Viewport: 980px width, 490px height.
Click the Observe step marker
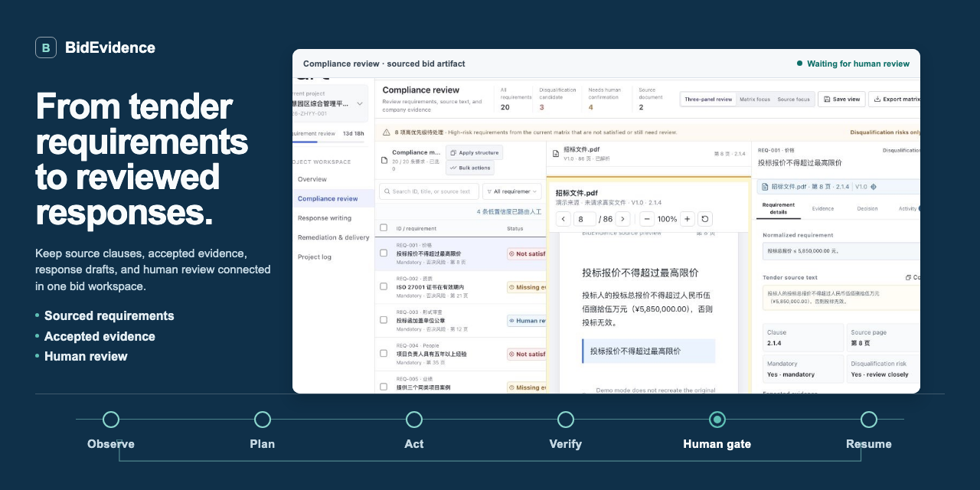[x=111, y=420]
